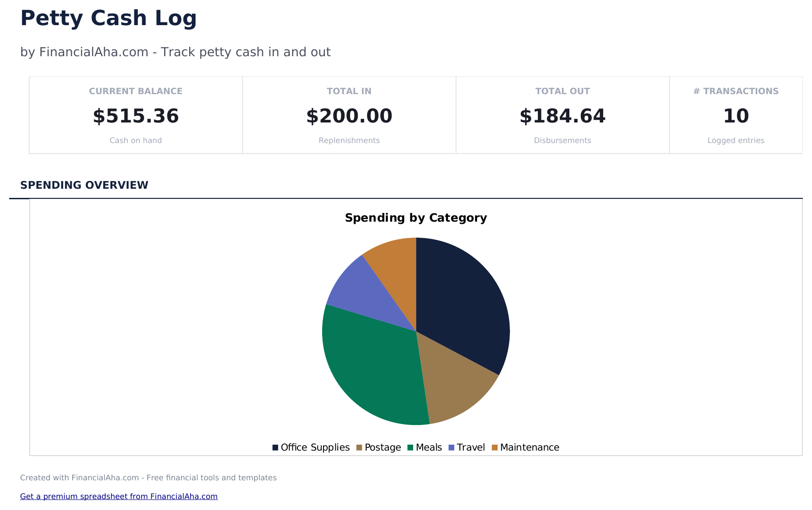This screenshot has width=812, height=510.
Task: Select the SPENDING OVERVIEW section header
Action: 84,185
